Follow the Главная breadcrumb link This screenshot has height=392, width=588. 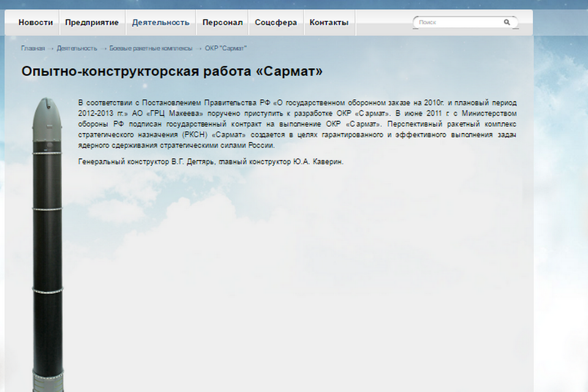pyautogui.click(x=32, y=48)
